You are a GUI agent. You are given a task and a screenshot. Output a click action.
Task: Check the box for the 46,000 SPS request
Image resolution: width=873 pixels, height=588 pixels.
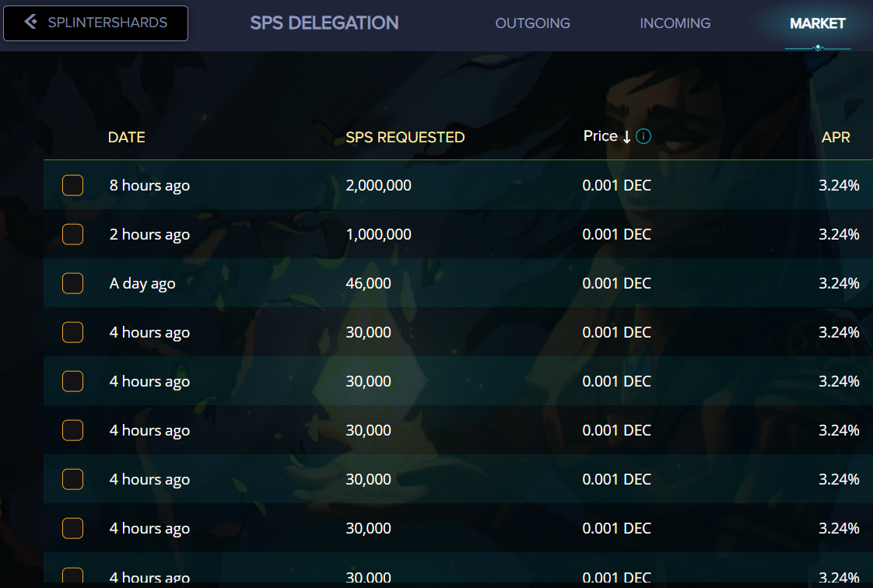(72, 284)
